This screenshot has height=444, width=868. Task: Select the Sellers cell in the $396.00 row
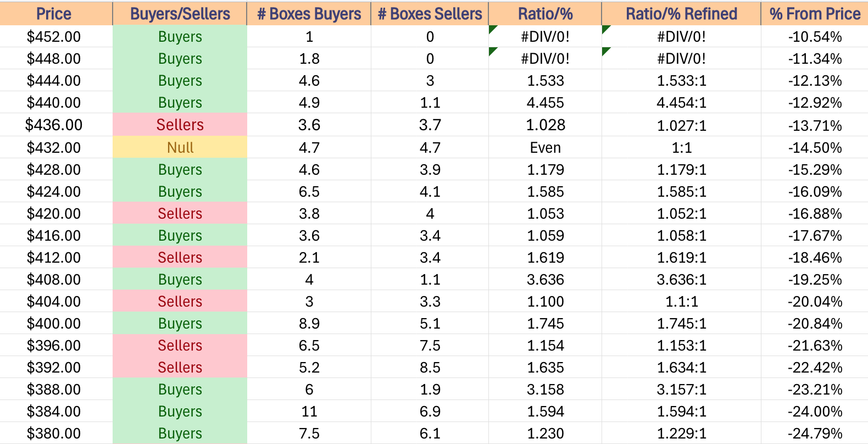pos(180,346)
